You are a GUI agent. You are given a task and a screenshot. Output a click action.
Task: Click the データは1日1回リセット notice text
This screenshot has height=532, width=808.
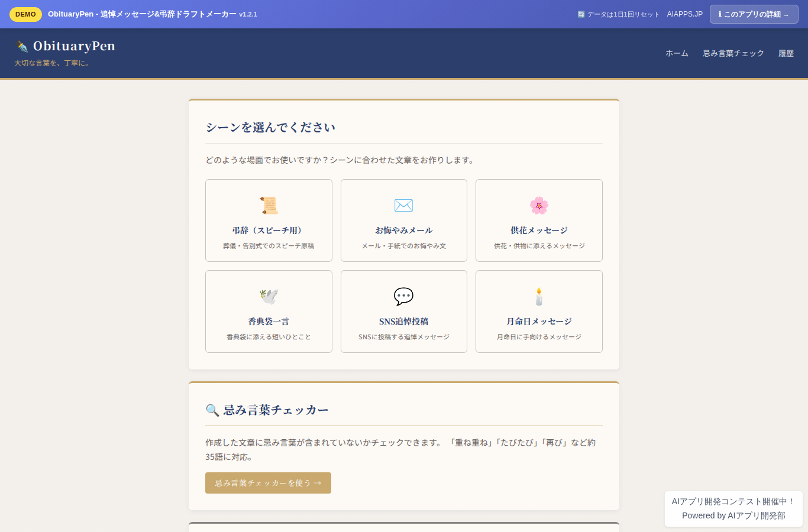(x=623, y=14)
